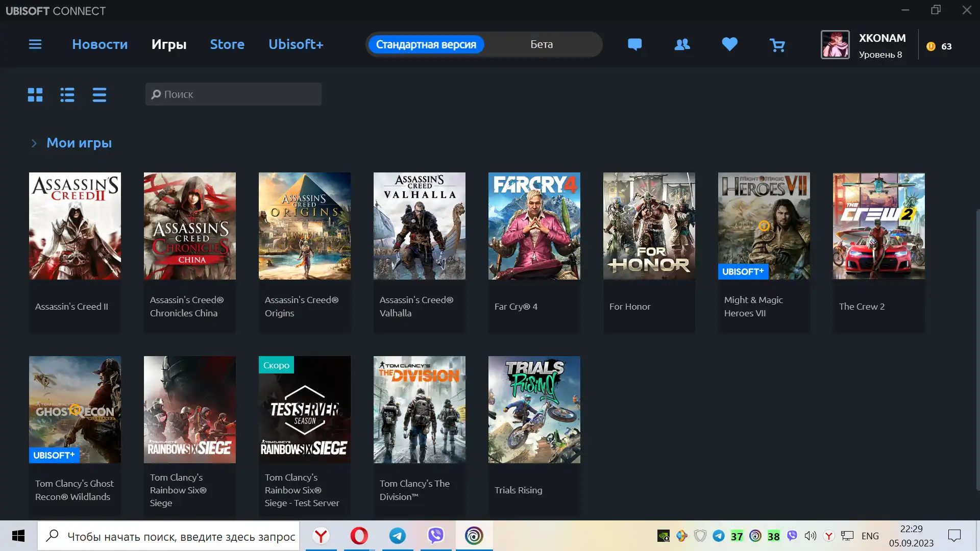Click the 'Trials Rising' title text
The image size is (980, 551).
coord(518,490)
